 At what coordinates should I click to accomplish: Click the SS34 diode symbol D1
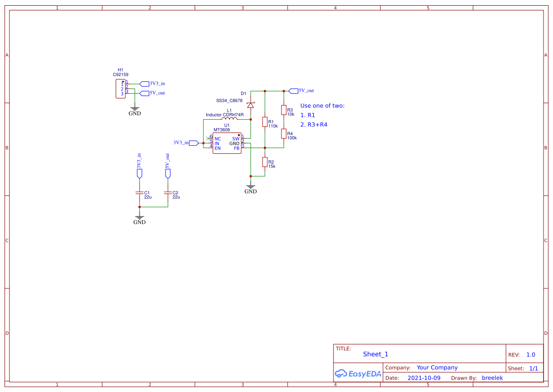click(250, 105)
